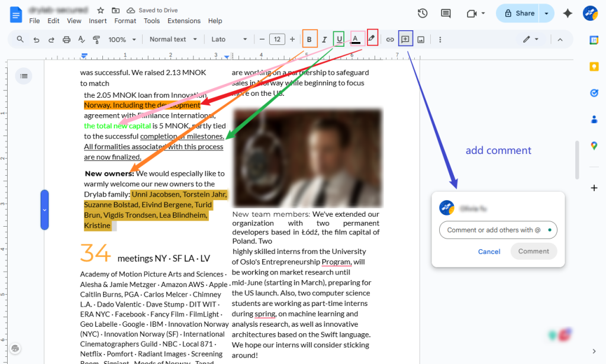
Task: Open the zoom level dropdown
Action: [x=122, y=39]
